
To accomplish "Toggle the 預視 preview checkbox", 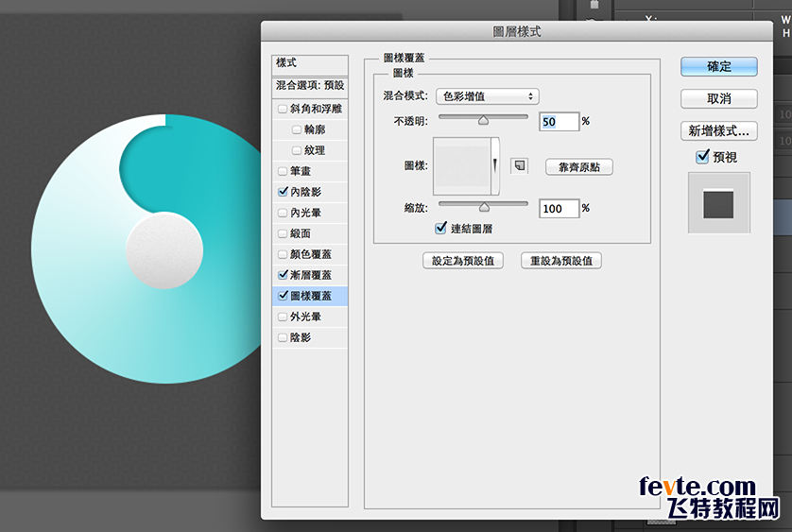I will click(702, 157).
